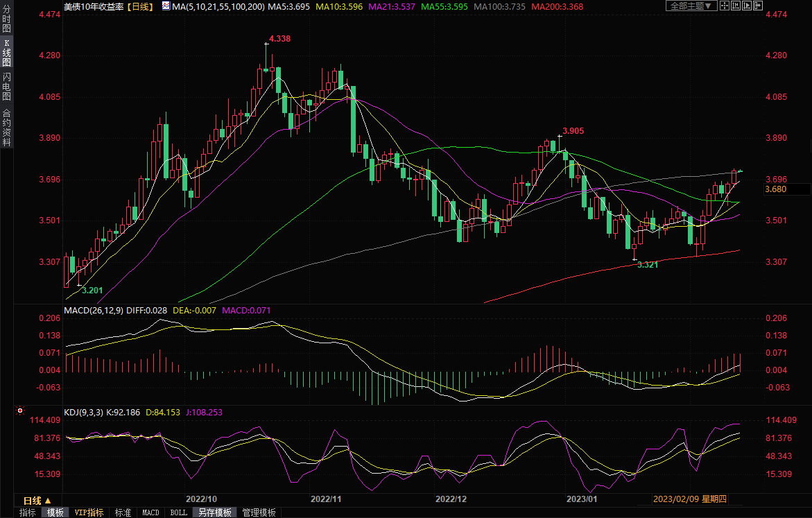
Task: Expand the 日线 period selector
Action: click(x=37, y=500)
